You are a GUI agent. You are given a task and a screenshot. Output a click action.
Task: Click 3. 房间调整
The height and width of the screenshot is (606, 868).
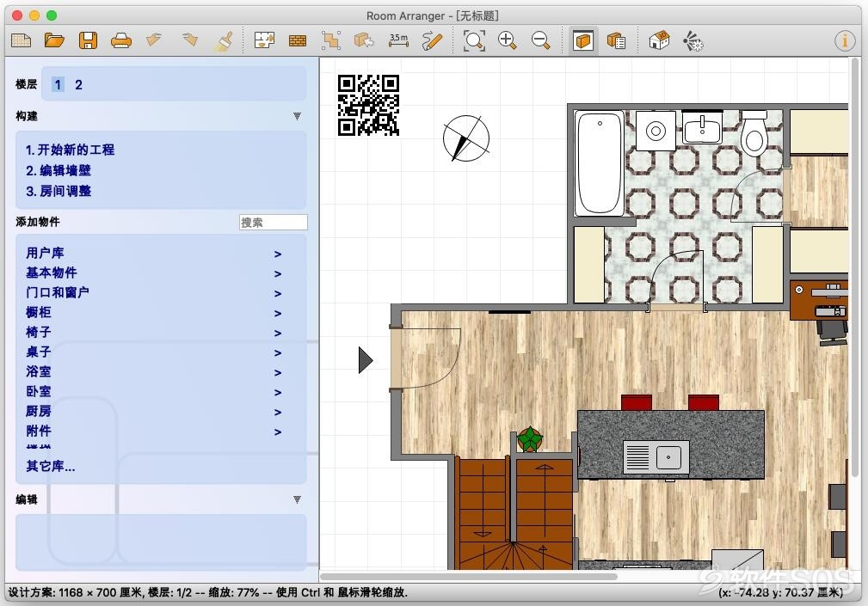(58, 192)
